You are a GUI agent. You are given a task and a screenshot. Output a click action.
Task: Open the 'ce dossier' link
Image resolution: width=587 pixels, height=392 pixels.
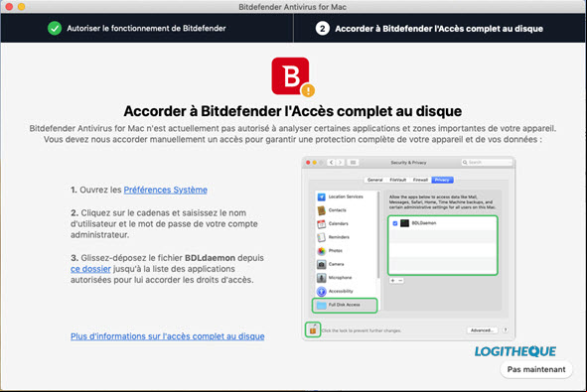coord(90,269)
